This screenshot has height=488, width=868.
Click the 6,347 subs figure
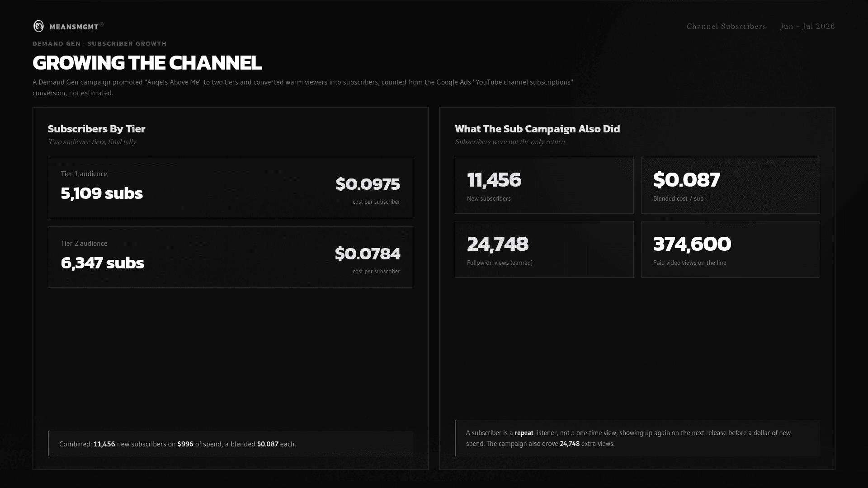102,263
